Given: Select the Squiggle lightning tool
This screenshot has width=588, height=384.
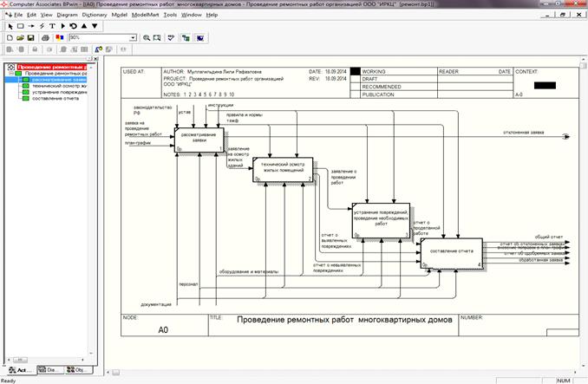Looking at the screenshot, I should pos(42,26).
